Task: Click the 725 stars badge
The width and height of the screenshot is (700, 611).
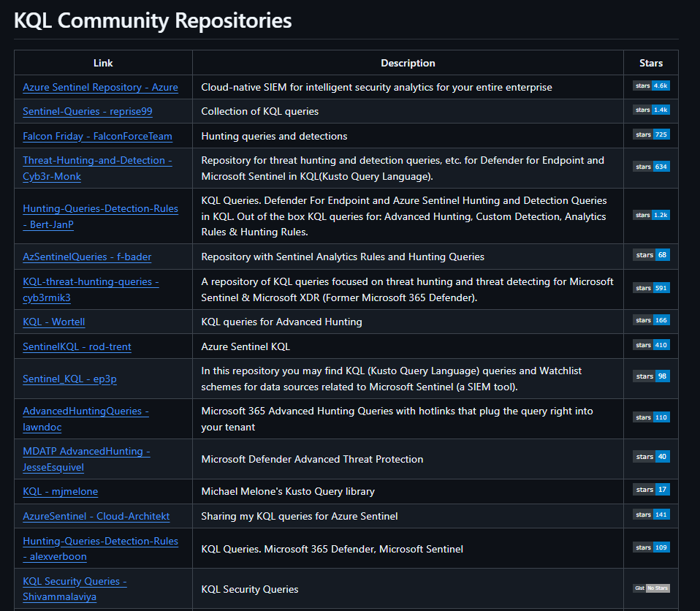Action: pos(651,134)
